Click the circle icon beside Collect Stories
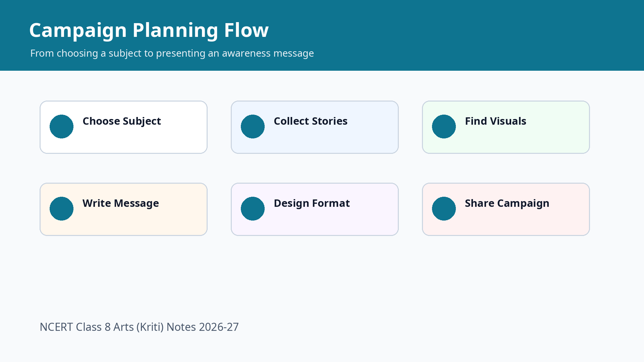The width and height of the screenshot is (644, 362). pos(253,126)
